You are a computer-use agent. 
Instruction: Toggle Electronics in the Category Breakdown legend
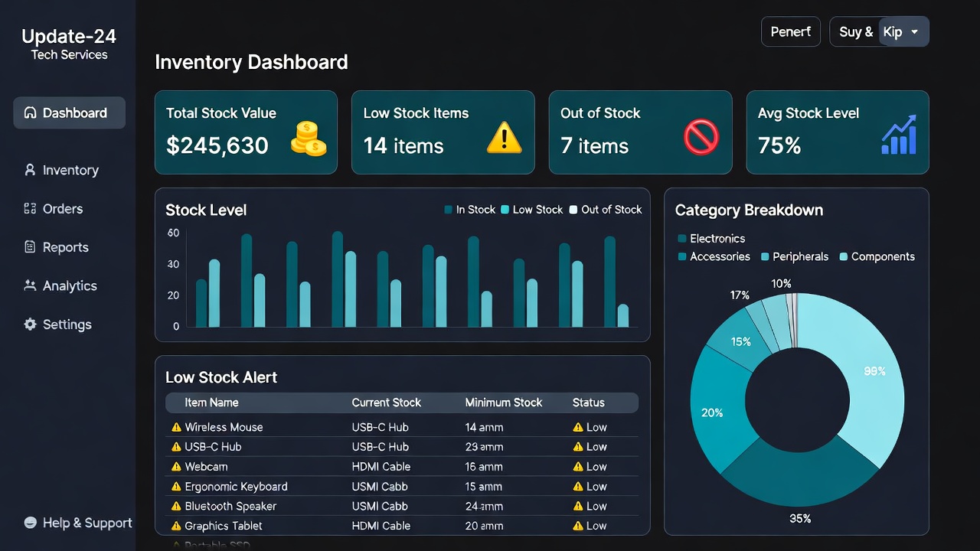[x=710, y=238]
